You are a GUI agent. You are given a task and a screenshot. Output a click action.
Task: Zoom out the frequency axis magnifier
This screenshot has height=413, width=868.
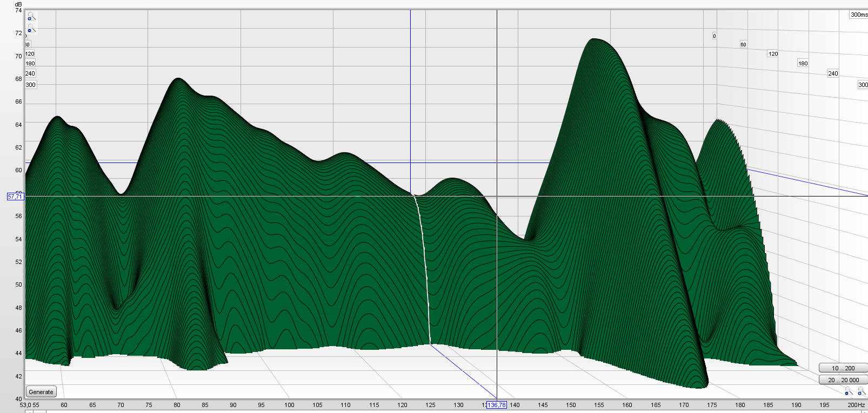tap(849, 391)
